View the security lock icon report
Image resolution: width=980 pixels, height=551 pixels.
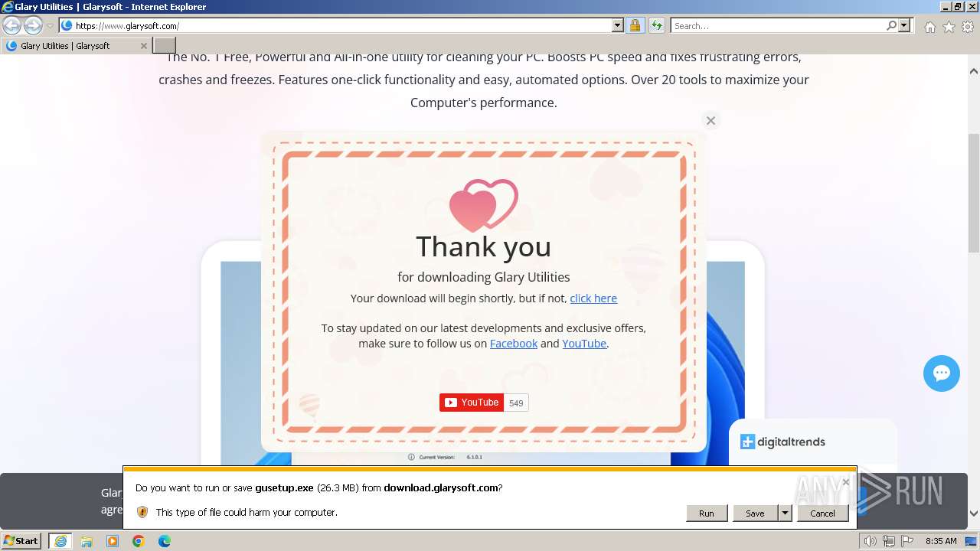tap(635, 25)
